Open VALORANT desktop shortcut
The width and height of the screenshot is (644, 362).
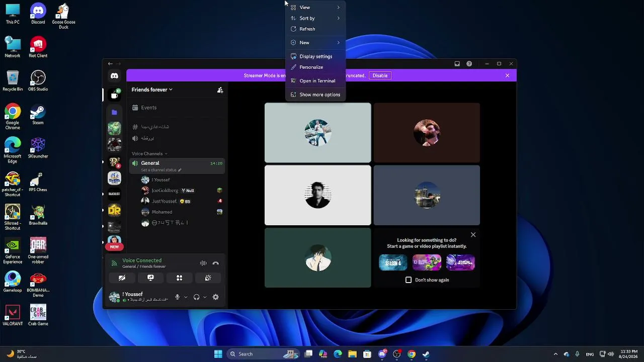[13, 315]
